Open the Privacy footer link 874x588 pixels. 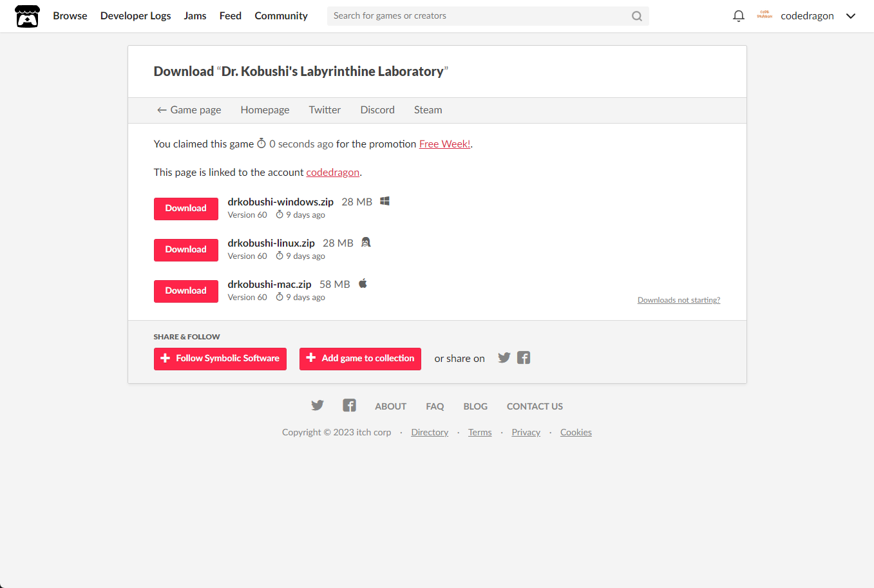point(526,433)
